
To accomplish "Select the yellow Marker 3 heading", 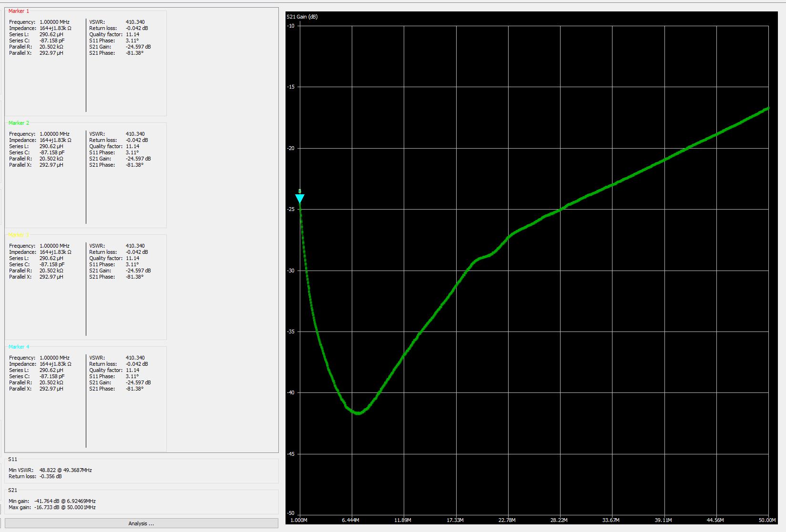I will coord(19,235).
